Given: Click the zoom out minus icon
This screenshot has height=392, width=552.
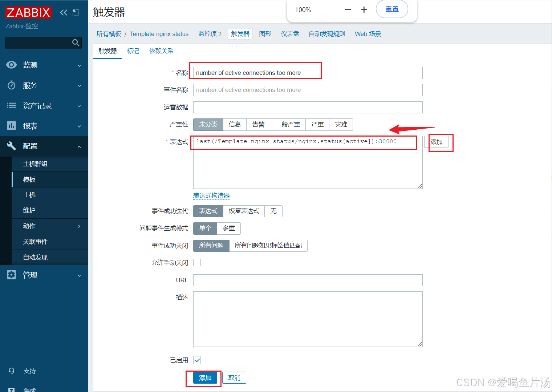Looking at the screenshot, I should click(348, 10).
